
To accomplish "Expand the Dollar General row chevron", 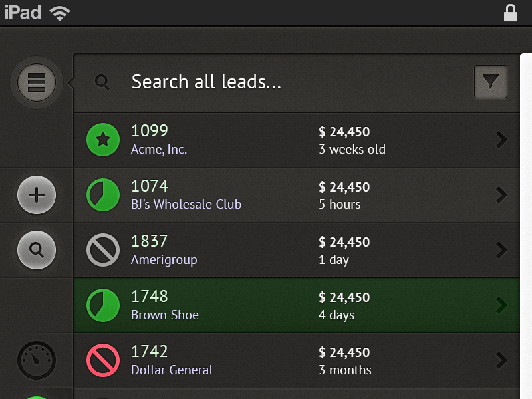I will (501, 360).
